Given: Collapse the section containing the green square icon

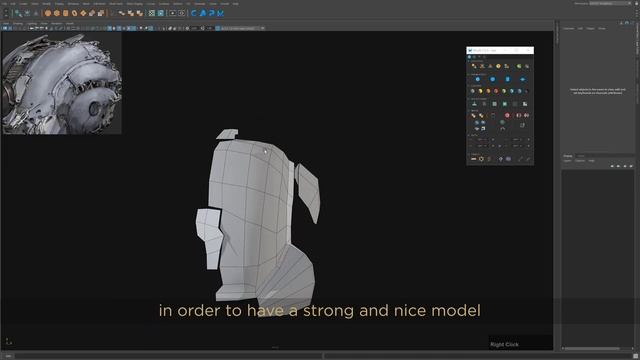Looking at the screenshot, I should click(x=469, y=99).
